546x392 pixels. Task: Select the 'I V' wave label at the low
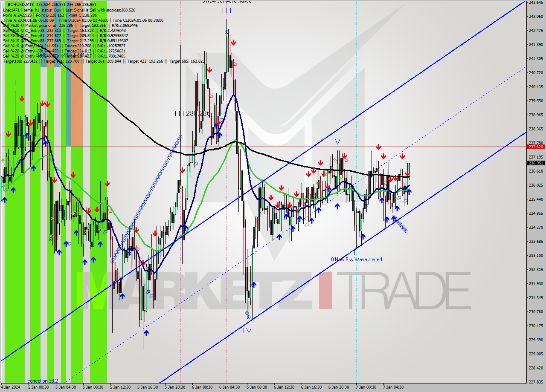point(247,330)
